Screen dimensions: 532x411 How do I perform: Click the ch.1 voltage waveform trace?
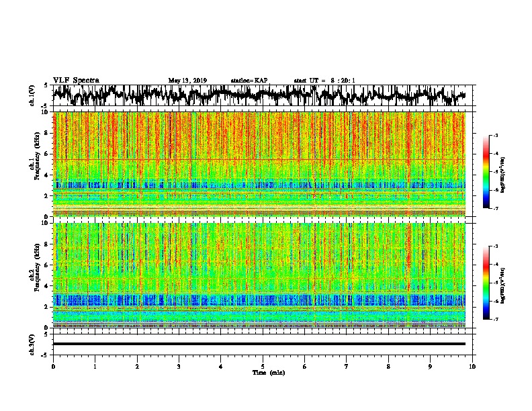[259, 95]
